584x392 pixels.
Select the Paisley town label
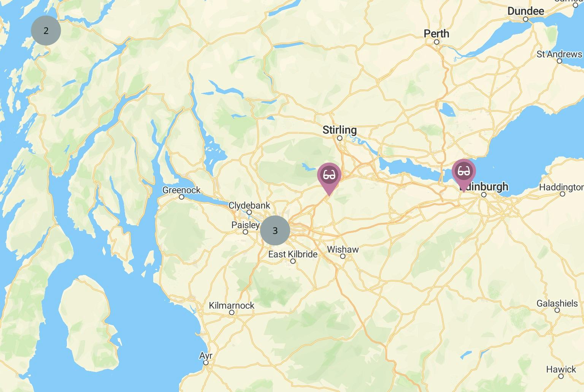[x=246, y=225]
